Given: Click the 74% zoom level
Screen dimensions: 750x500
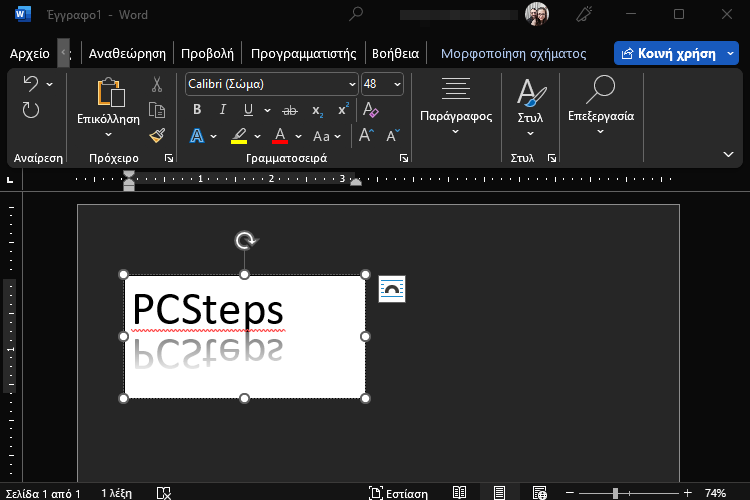Looking at the screenshot, I should point(715,493).
